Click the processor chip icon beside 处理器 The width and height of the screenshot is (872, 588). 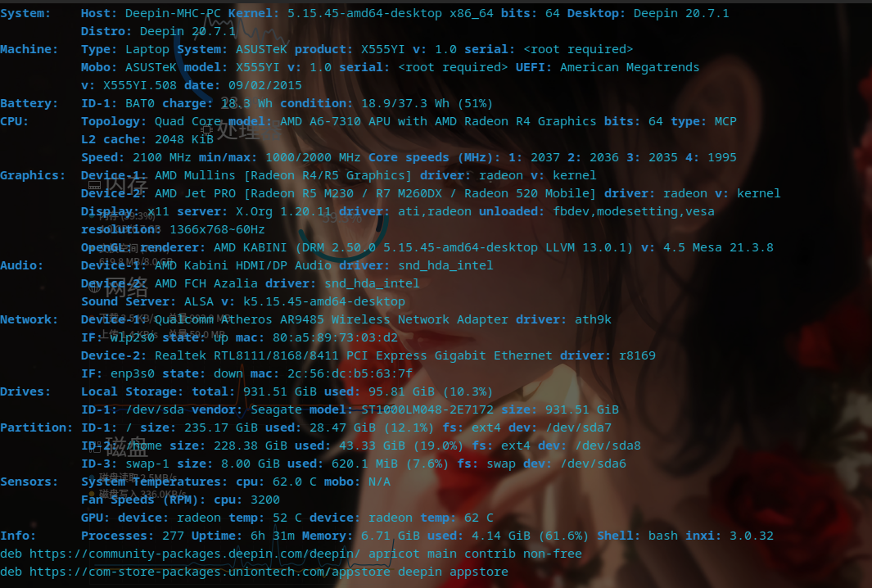(207, 131)
